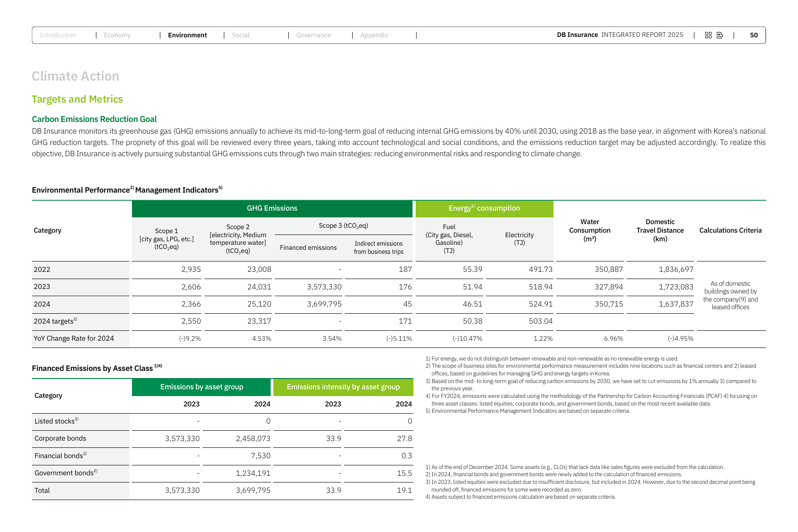Select the 2022 business trips value 187
The height and width of the screenshot is (532, 798).
(405, 270)
